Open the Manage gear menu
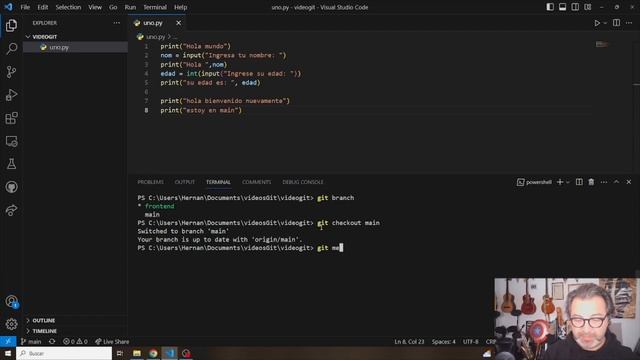This screenshot has height=360, width=640. coord(11,324)
